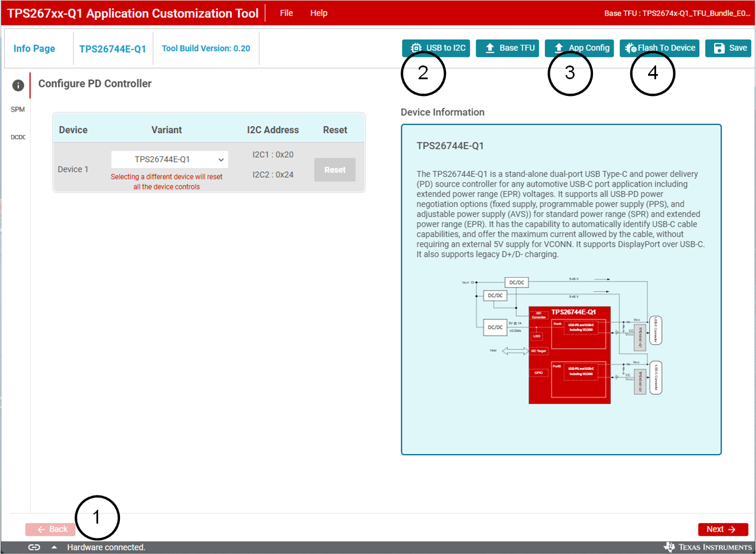
Task: Go to the Next page
Action: [723, 529]
